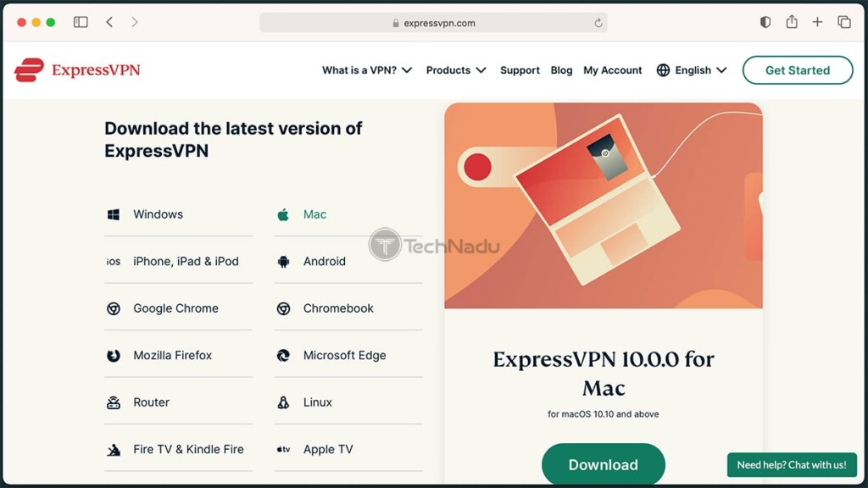Click the Apple logo beside Mac
Image resolution: width=868 pixels, height=488 pixels.
(283, 214)
